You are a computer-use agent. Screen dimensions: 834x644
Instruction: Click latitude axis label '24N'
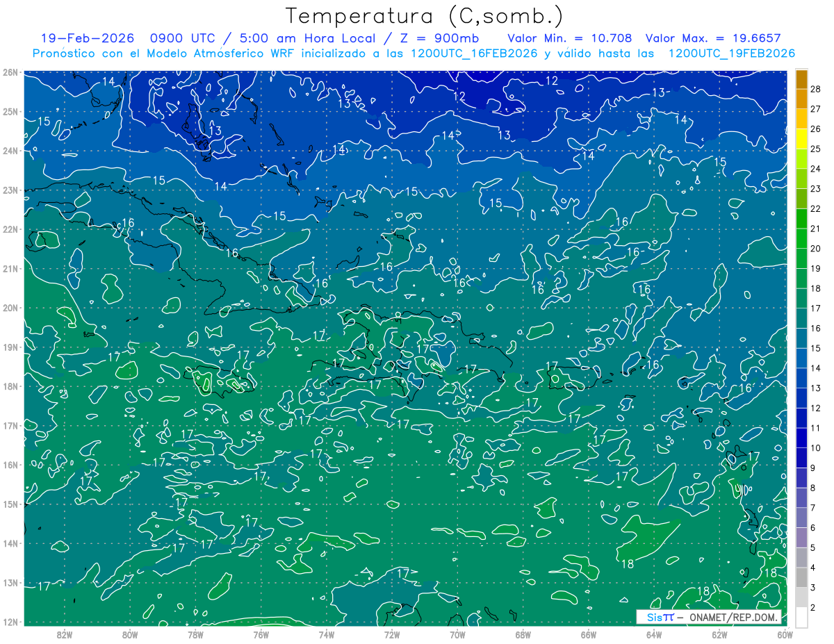point(10,151)
